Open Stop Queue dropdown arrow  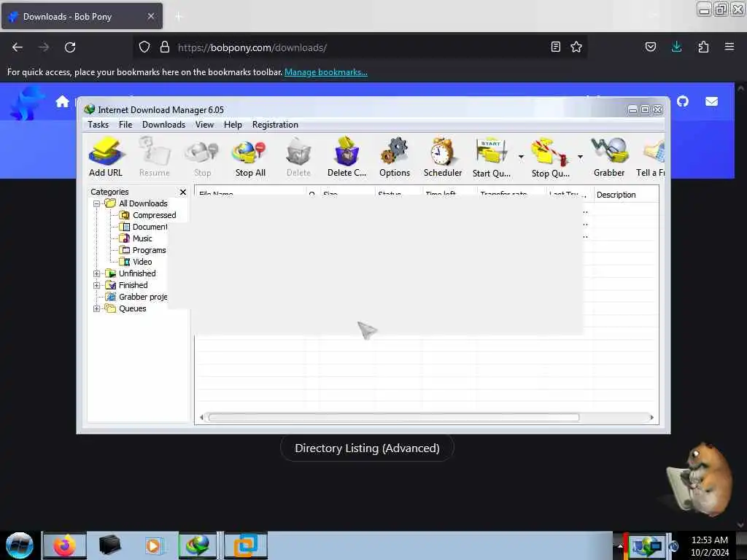click(580, 157)
